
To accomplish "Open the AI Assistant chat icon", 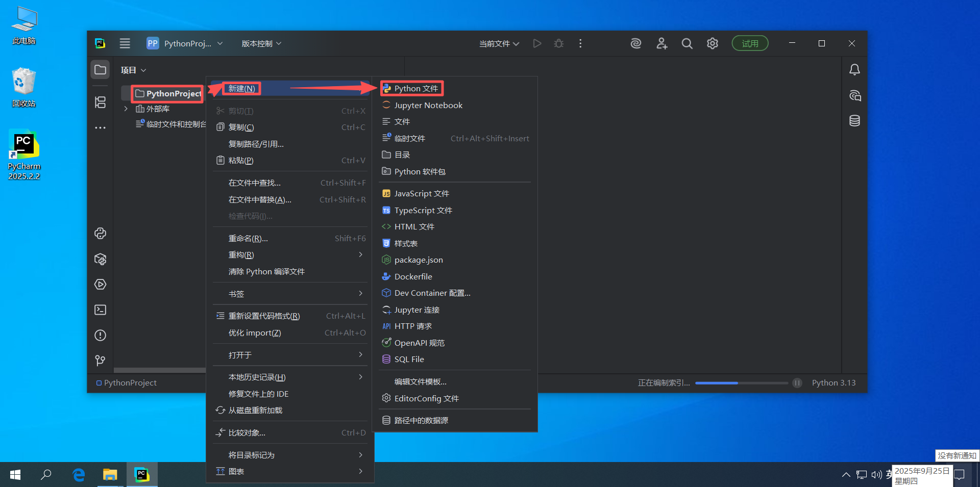I will coord(854,95).
